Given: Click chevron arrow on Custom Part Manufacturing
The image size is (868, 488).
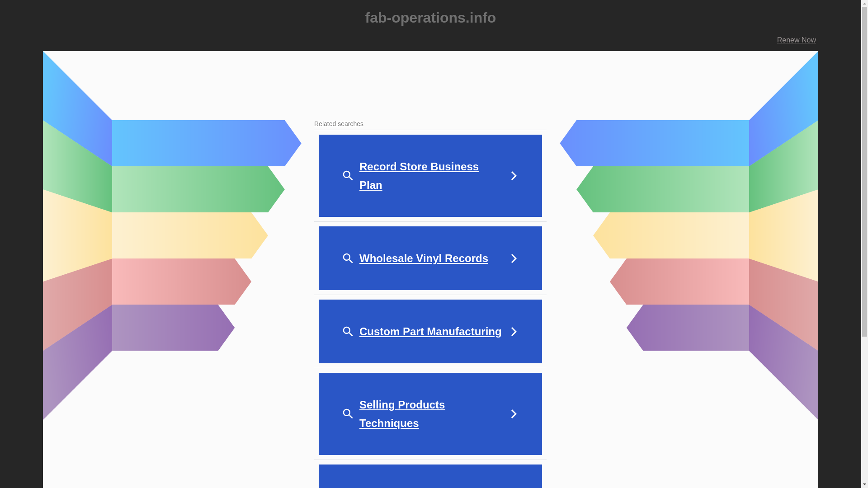Looking at the screenshot, I should (x=514, y=332).
